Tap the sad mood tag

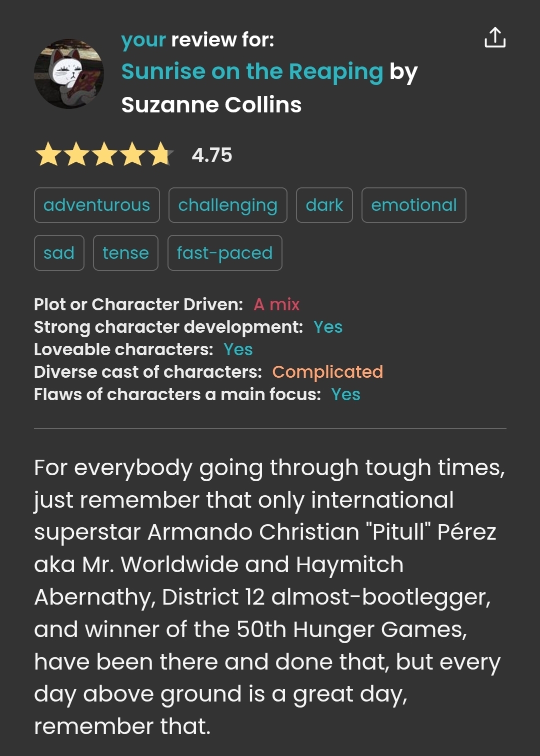tap(59, 253)
